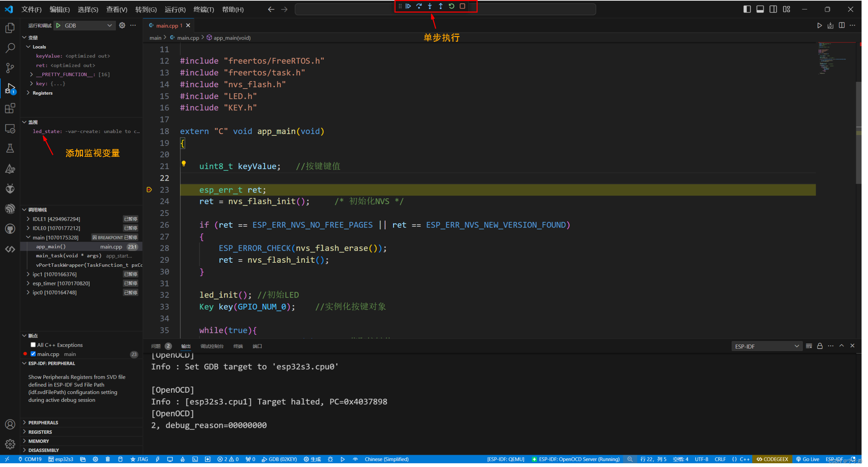Open the 终端(T) menu

(204, 10)
